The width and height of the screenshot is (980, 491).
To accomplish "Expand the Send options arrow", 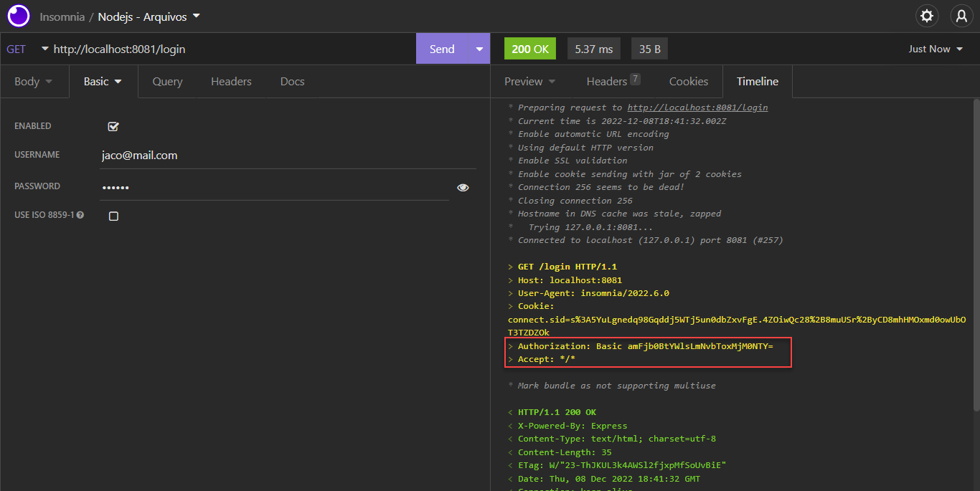I will click(x=479, y=49).
